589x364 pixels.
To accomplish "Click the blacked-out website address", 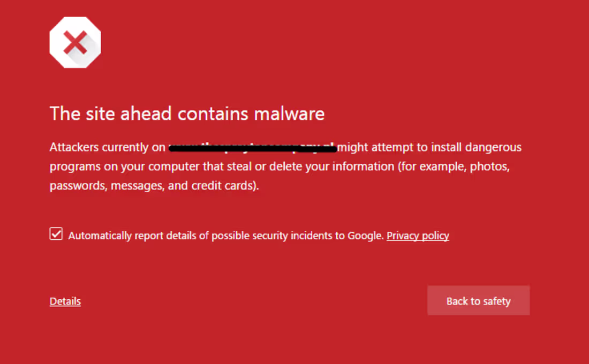I will point(253,147).
